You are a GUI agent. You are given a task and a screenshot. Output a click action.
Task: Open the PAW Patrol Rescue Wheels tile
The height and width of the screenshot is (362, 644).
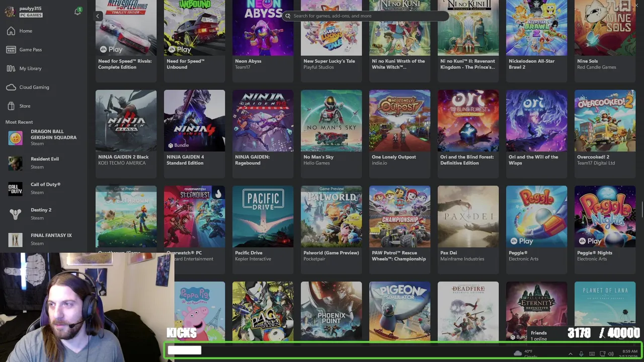pyautogui.click(x=399, y=229)
